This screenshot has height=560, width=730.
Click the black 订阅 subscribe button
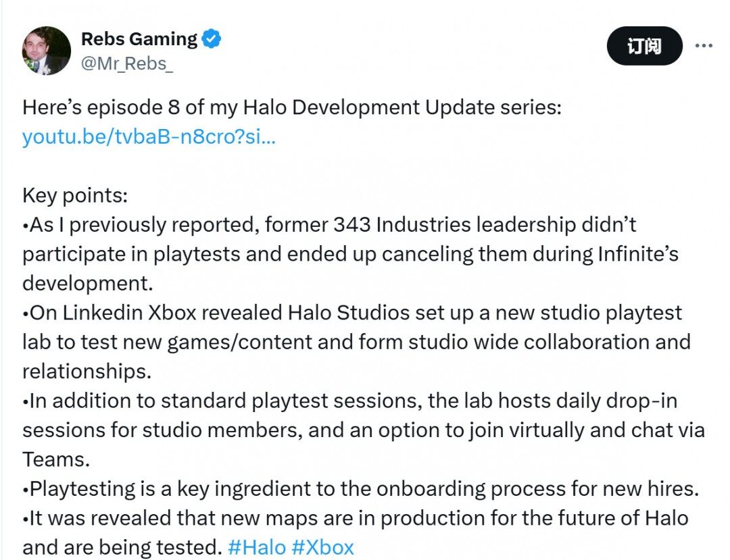(x=644, y=45)
